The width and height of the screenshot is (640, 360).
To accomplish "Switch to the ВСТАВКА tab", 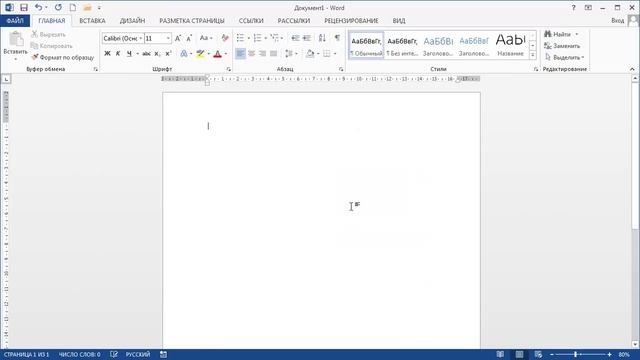I will (92, 20).
